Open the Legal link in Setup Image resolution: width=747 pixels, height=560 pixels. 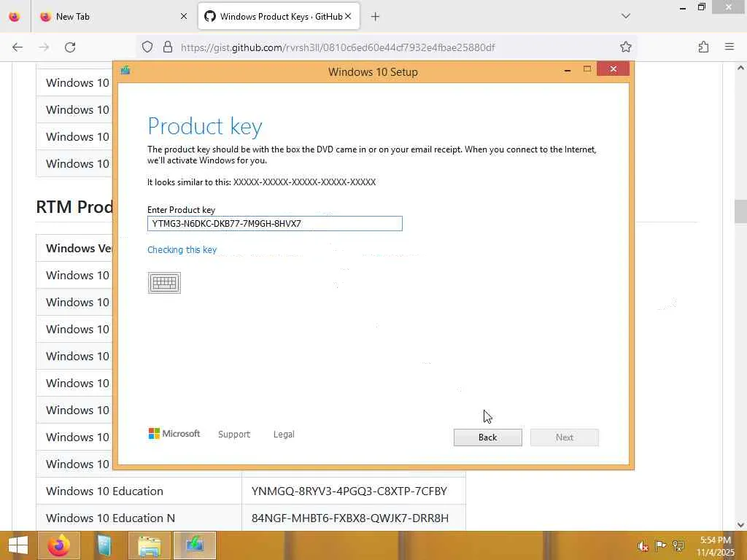coord(284,435)
